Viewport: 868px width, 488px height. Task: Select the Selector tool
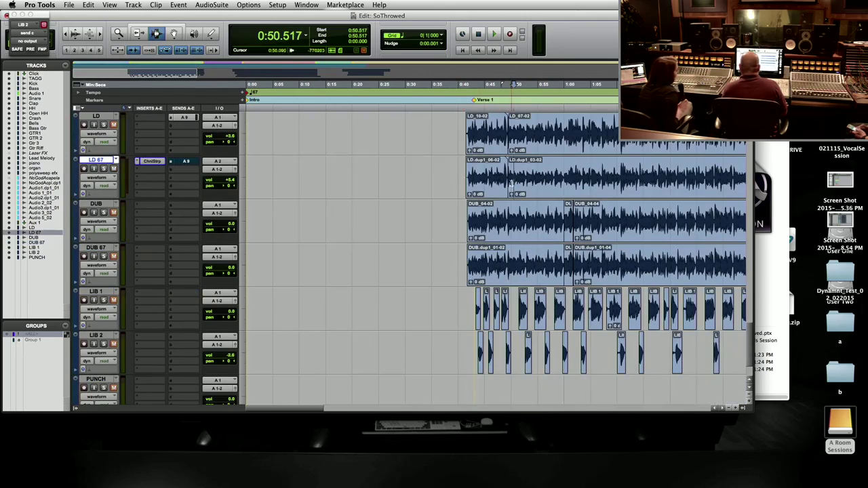[x=157, y=33]
